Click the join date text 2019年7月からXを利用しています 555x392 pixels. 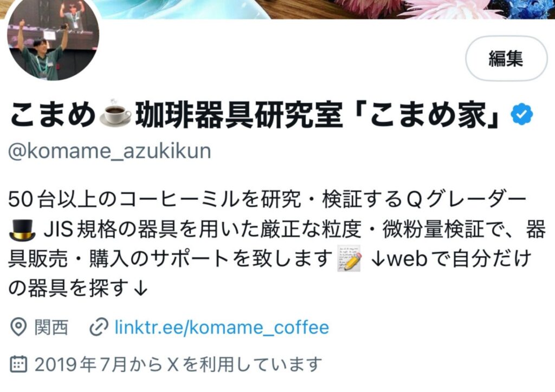(x=178, y=364)
